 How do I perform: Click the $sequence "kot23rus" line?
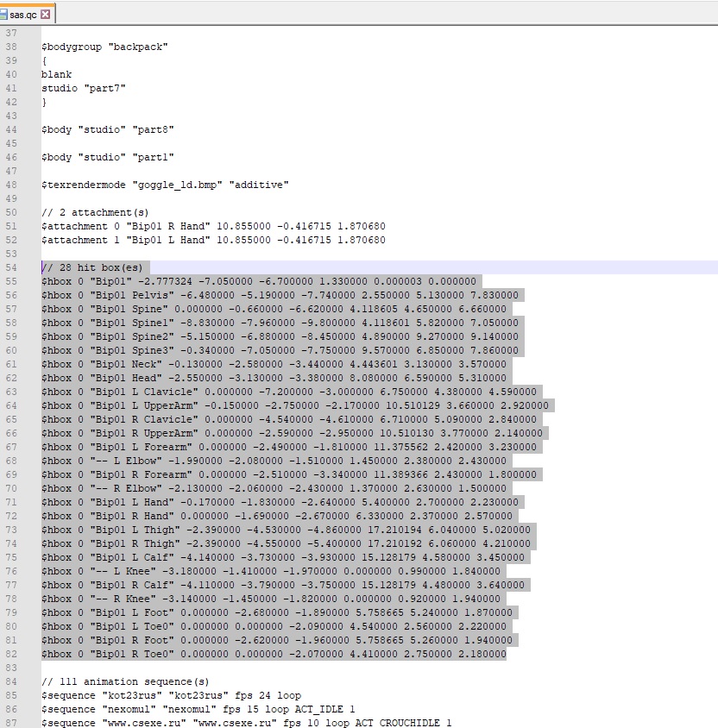coord(172,695)
